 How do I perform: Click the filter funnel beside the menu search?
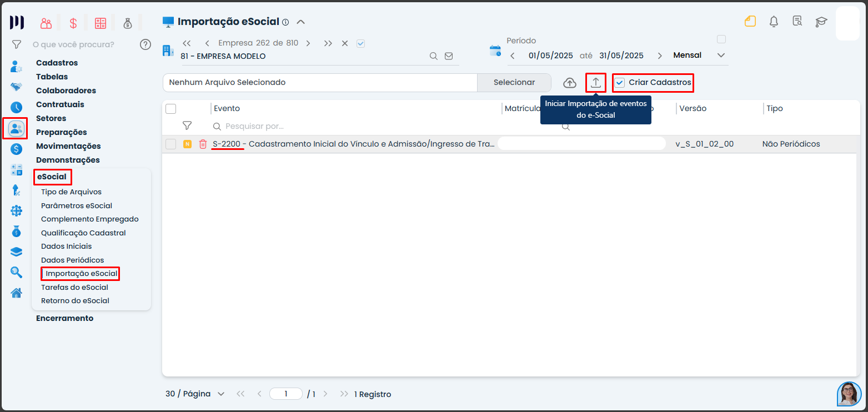pos(17,44)
